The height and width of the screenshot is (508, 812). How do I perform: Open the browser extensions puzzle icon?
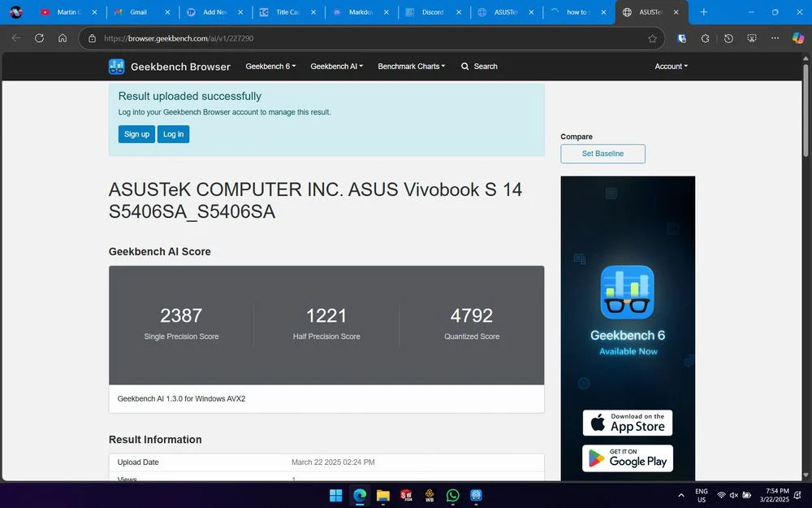pos(706,38)
